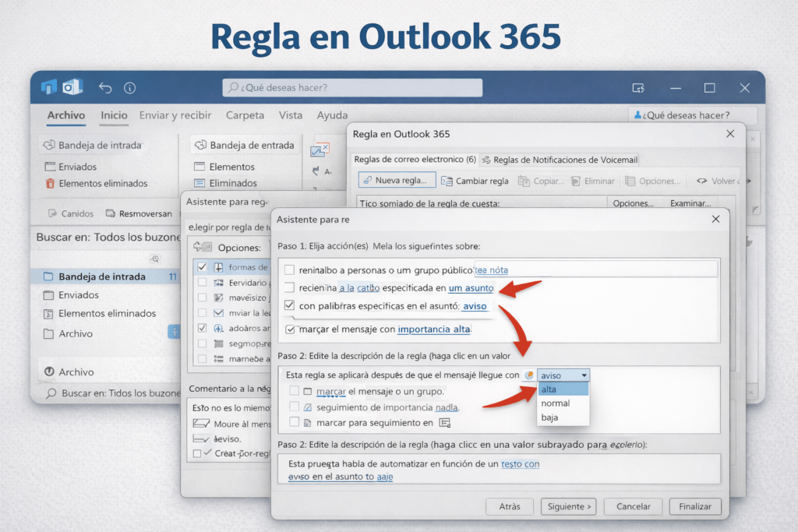
Task: Uncheck 'marcar el mensaje con importancia alta'
Action: point(291,329)
